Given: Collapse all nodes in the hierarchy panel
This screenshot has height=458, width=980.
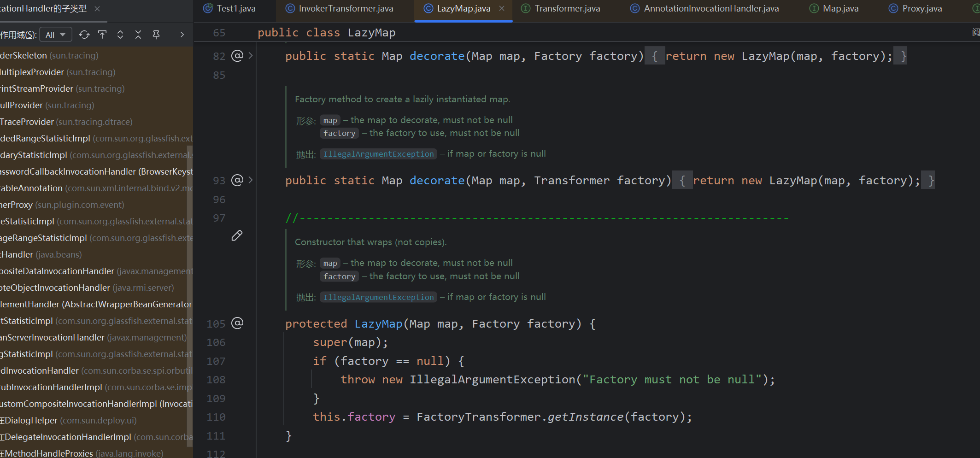Looking at the screenshot, I should click(x=138, y=35).
